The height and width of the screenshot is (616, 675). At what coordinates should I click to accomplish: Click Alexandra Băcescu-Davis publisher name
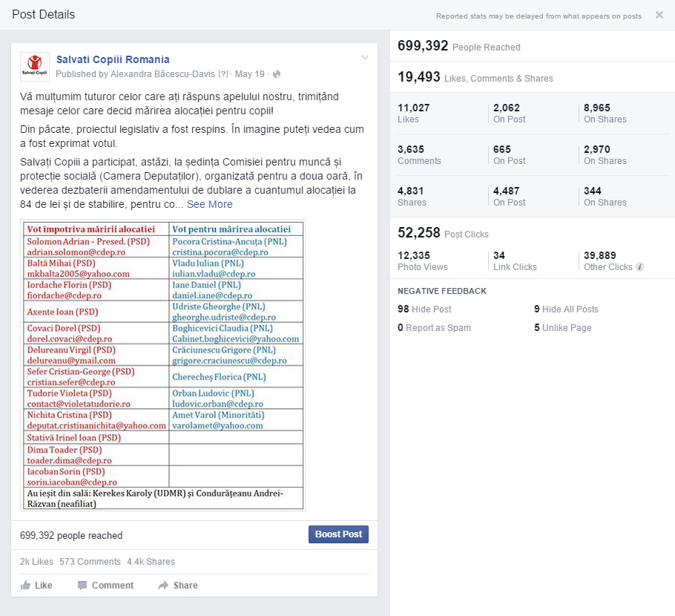pyautogui.click(x=162, y=74)
